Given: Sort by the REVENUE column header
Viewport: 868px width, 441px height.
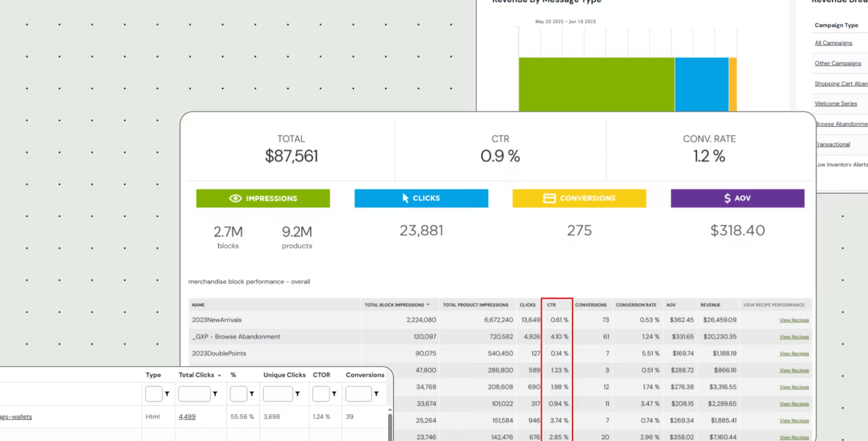Looking at the screenshot, I should point(710,305).
